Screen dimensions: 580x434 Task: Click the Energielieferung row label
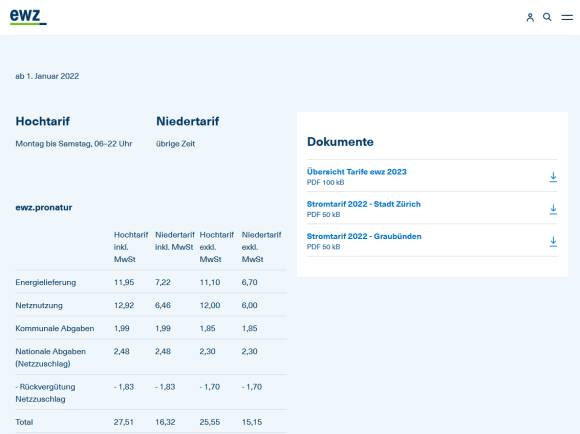click(46, 282)
